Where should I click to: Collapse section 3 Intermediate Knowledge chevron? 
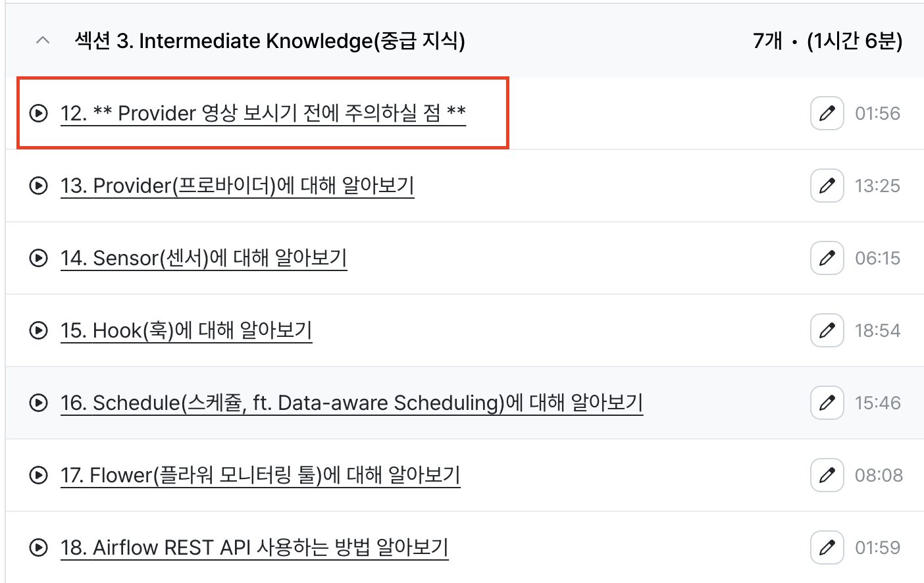(43, 41)
